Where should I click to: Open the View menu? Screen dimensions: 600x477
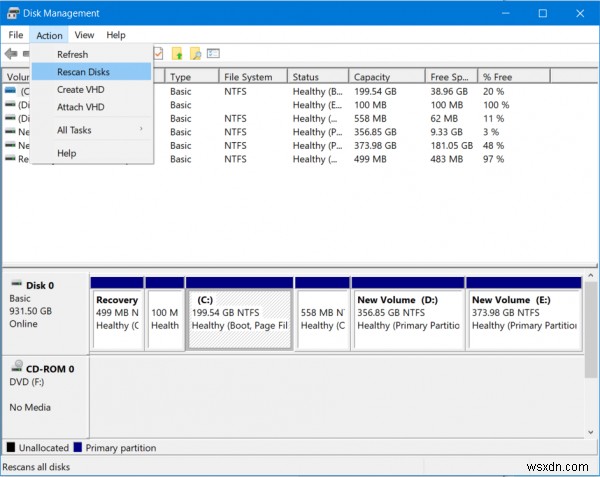84,35
